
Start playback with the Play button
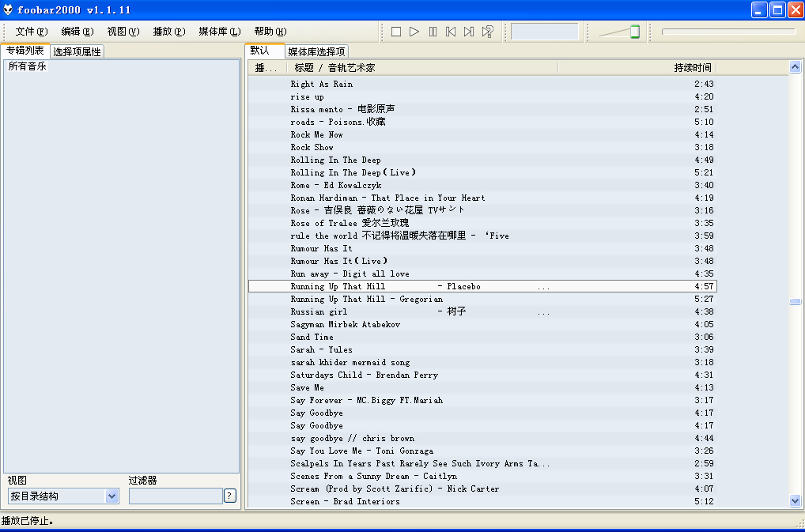tap(414, 32)
